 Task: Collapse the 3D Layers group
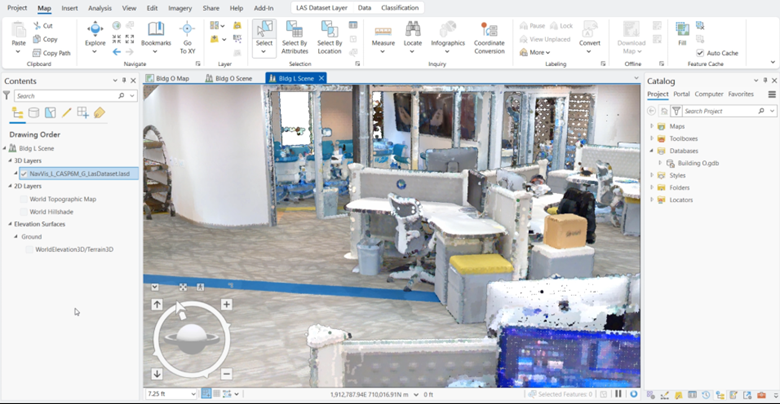pyautogui.click(x=10, y=161)
